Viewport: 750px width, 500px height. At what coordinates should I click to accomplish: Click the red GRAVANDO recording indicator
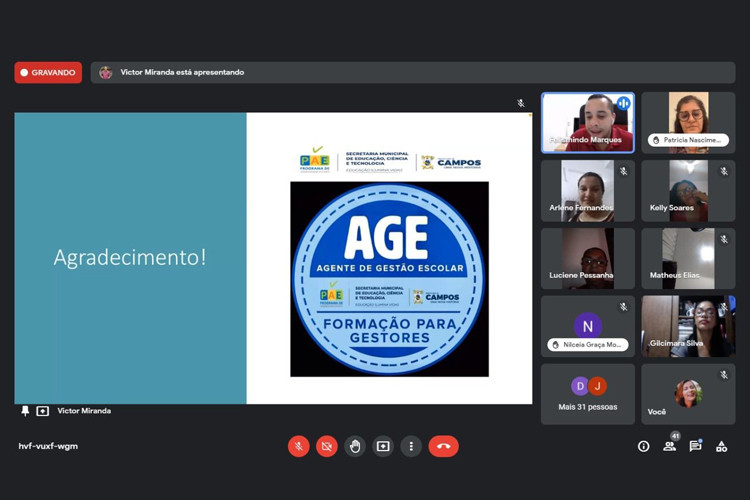[48, 73]
